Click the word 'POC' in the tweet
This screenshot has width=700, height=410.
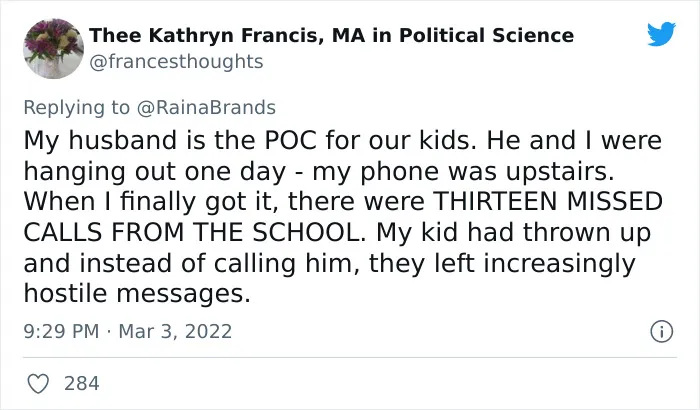coord(290,141)
